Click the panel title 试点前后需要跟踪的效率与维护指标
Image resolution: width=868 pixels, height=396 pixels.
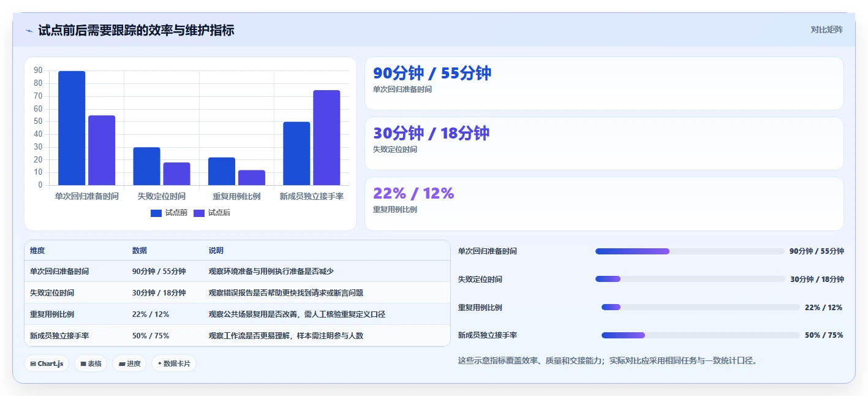click(x=136, y=30)
